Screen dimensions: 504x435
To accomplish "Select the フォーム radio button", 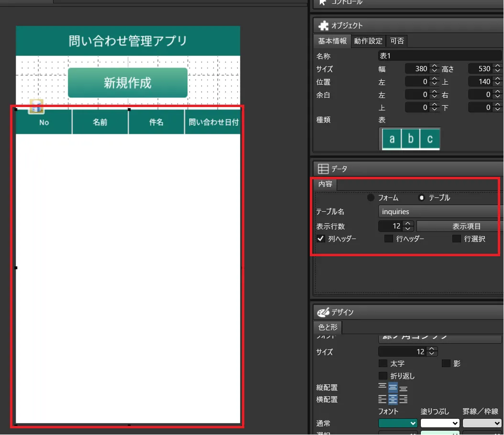I will point(371,198).
